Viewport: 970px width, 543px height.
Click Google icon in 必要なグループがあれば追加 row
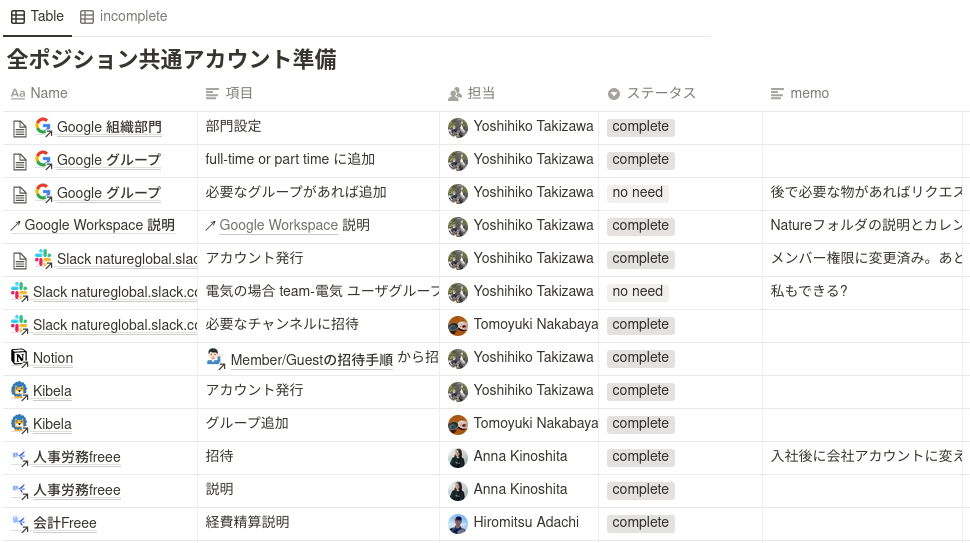click(x=43, y=193)
